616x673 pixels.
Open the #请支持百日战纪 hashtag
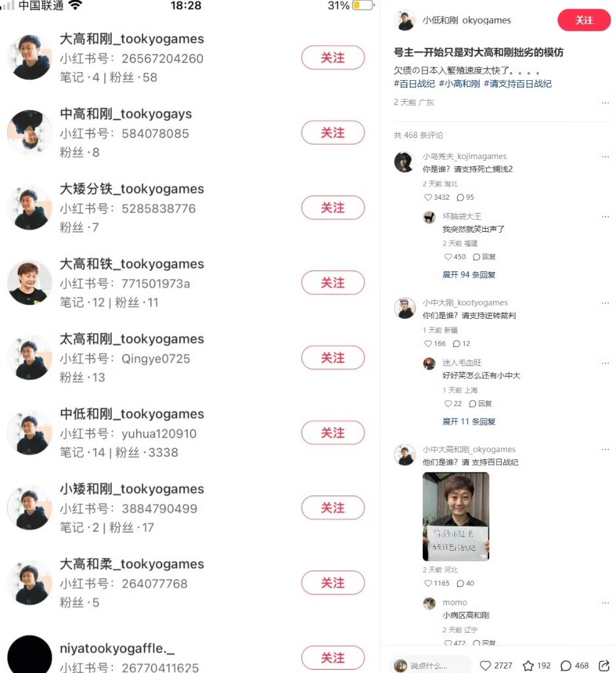[x=517, y=83]
